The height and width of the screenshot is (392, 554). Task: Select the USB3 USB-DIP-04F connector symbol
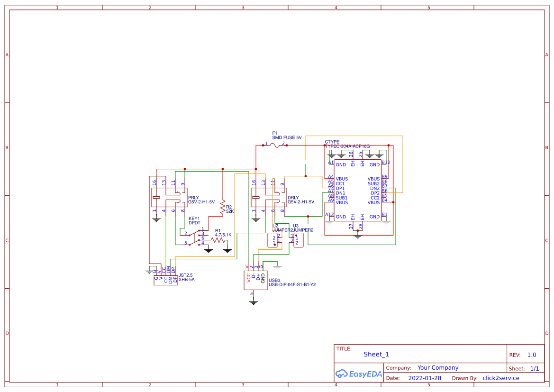(256, 280)
